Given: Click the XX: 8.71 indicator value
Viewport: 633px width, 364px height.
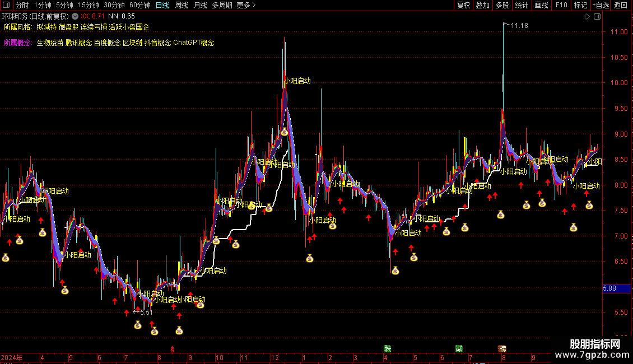Looking at the screenshot, I should (x=92, y=16).
